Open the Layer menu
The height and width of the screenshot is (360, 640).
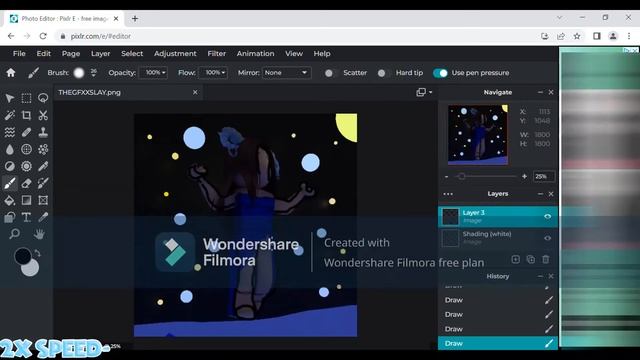point(100,53)
